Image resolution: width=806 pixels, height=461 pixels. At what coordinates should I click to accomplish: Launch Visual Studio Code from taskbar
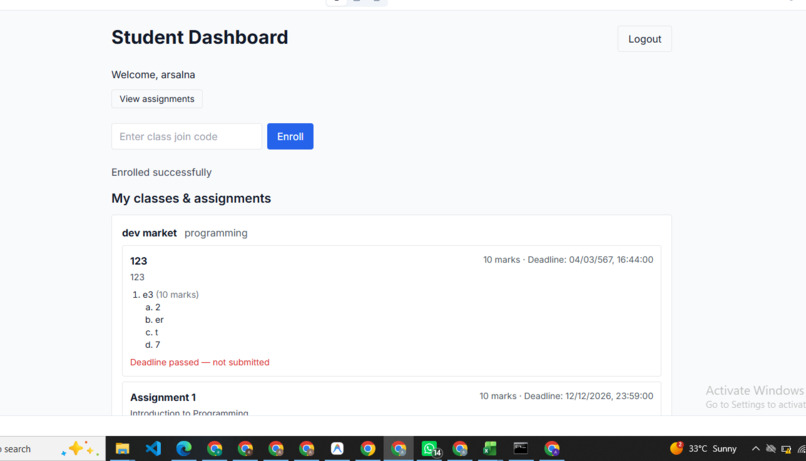tap(153, 449)
